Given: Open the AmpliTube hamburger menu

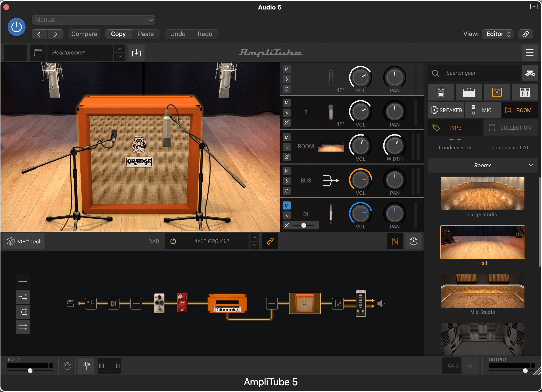Looking at the screenshot, I should point(530,53).
